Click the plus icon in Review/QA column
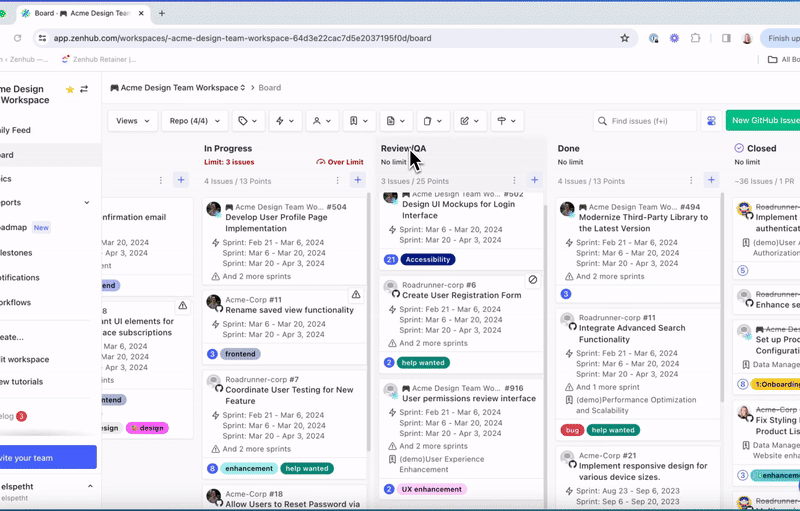 534,180
